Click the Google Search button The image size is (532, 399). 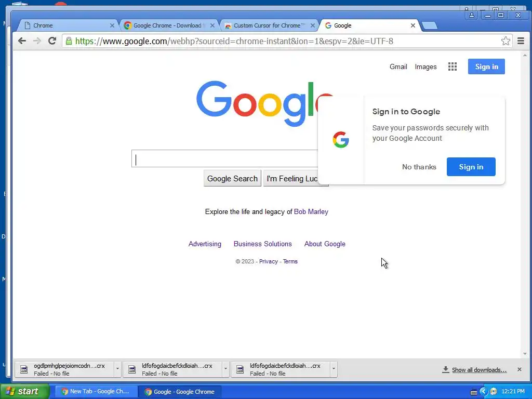[x=232, y=179]
